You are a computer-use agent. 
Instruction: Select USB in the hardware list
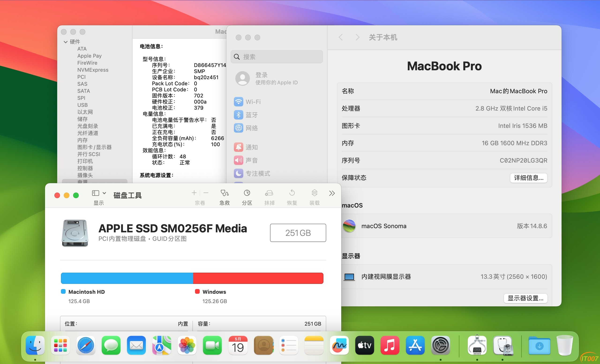pyautogui.click(x=82, y=105)
